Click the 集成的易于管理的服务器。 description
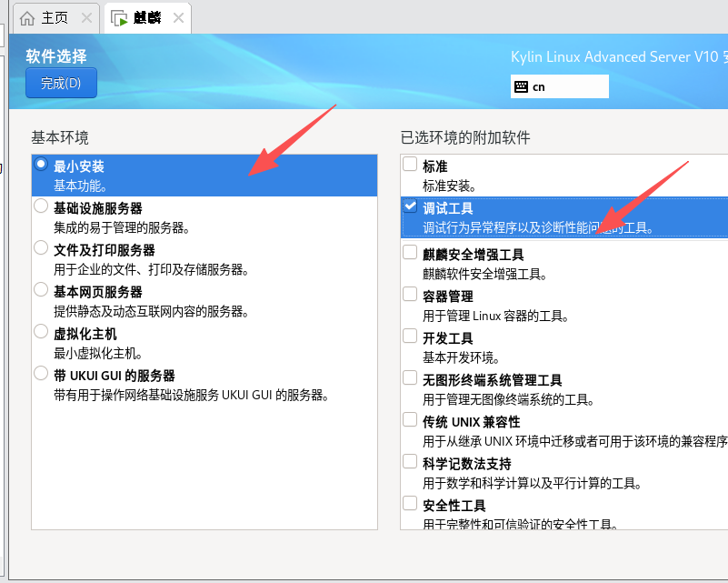This screenshot has height=583, width=728. tap(122, 227)
